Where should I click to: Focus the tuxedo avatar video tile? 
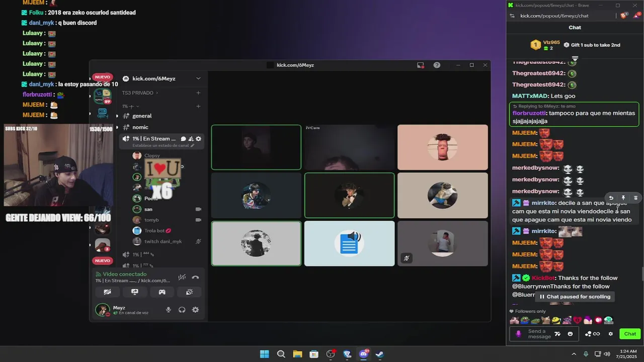(349, 196)
